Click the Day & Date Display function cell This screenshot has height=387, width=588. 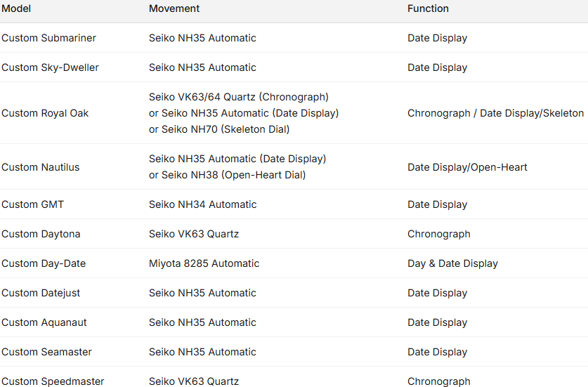point(452,263)
